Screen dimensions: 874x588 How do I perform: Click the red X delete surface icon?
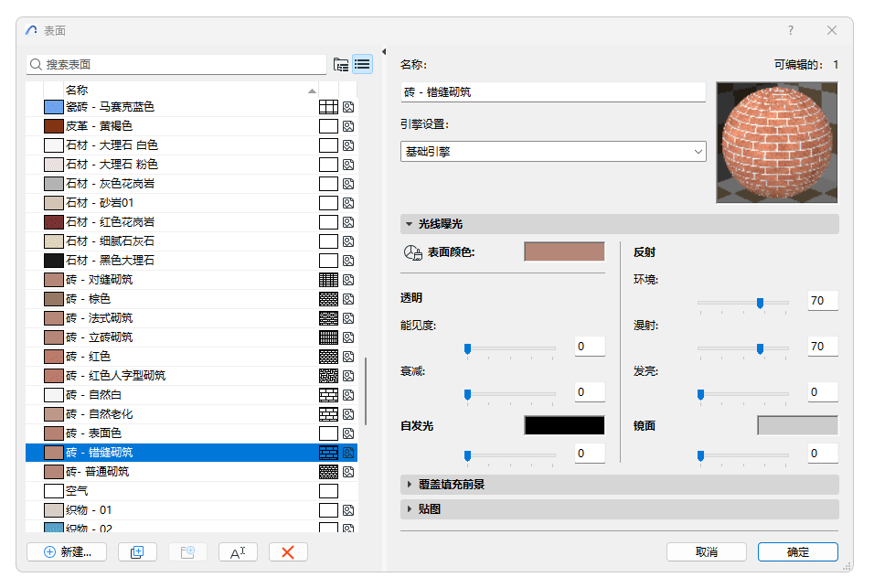[288, 551]
